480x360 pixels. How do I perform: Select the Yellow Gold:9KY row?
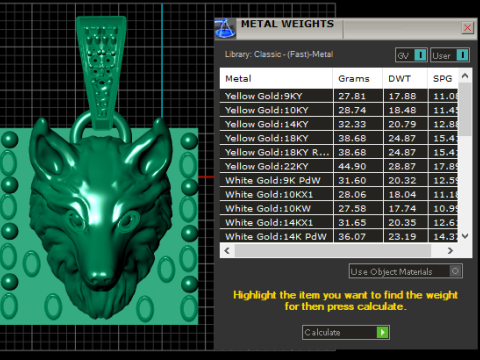click(339, 96)
